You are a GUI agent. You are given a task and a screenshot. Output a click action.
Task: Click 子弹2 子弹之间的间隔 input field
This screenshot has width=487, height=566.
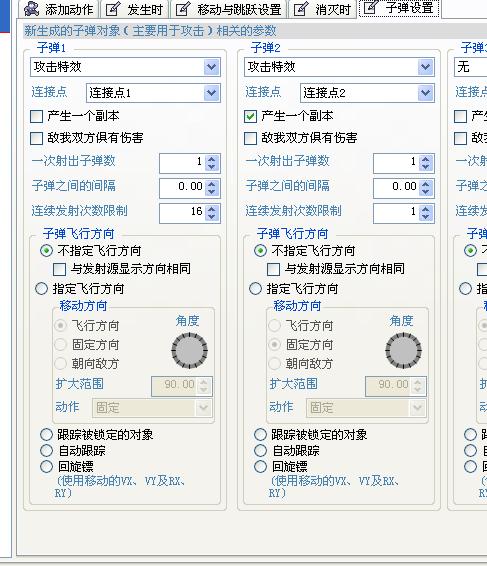click(396, 188)
